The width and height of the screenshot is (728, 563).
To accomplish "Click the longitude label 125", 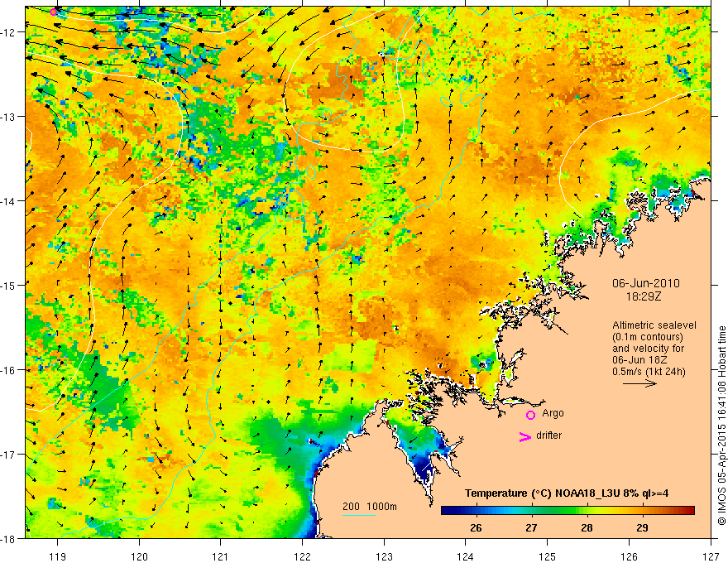I will [x=548, y=556].
